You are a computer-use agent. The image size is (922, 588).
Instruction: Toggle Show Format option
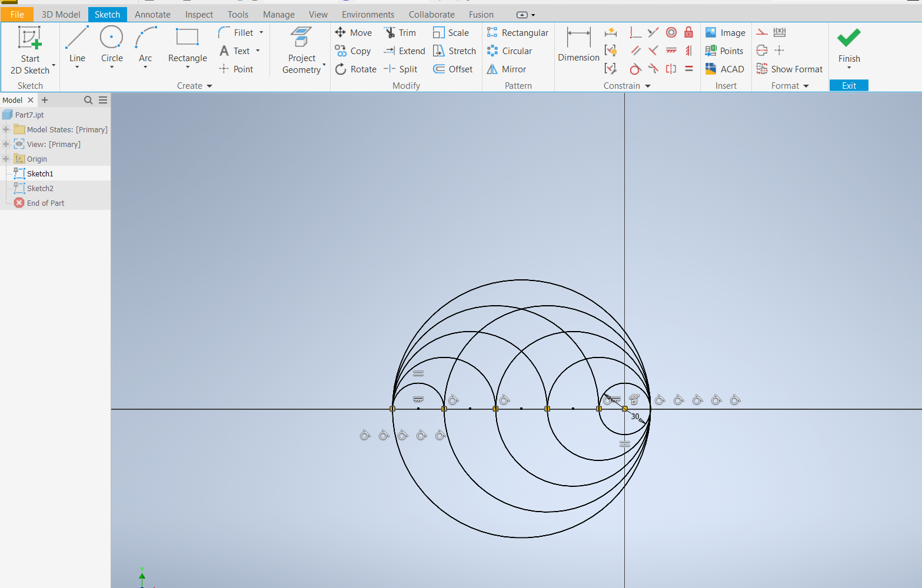pyautogui.click(x=790, y=69)
